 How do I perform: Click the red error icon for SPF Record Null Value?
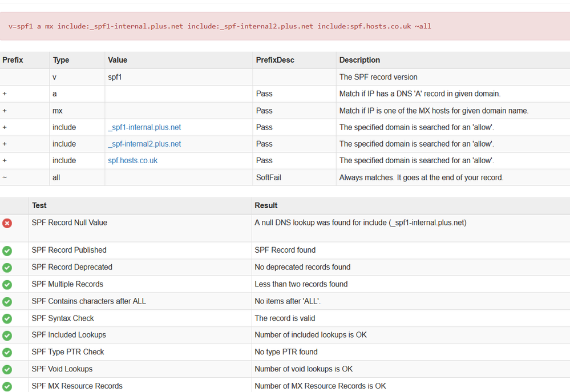pyautogui.click(x=7, y=223)
